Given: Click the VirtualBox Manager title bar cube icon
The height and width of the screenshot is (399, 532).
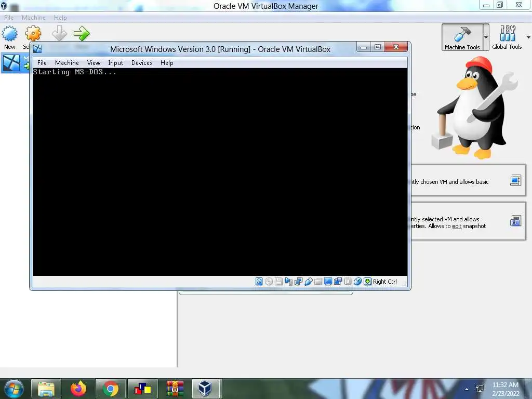Looking at the screenshot, I should click(x=4, y=5).
